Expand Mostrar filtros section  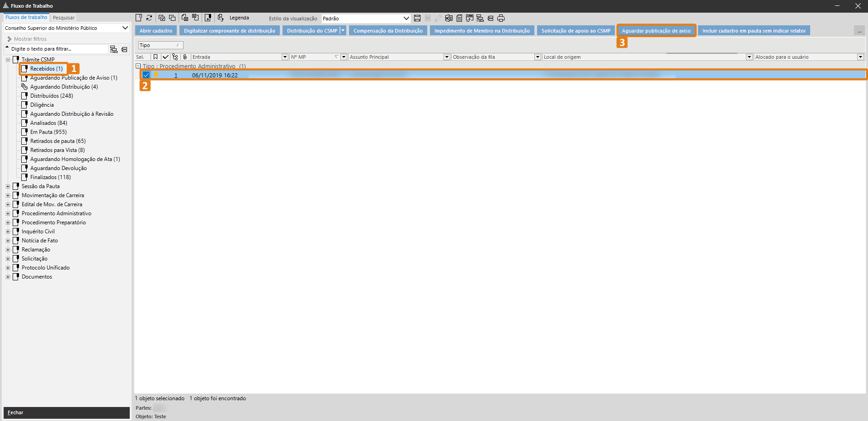(28, 39)
